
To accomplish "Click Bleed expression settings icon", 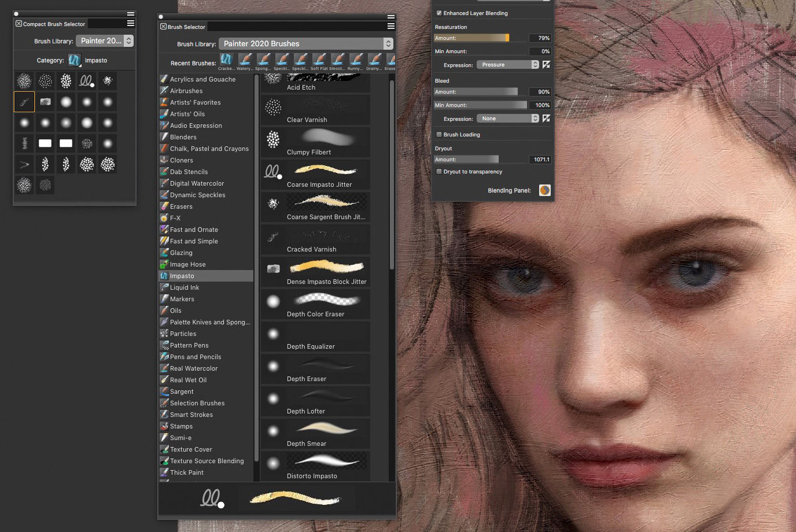I will [546, 119].
